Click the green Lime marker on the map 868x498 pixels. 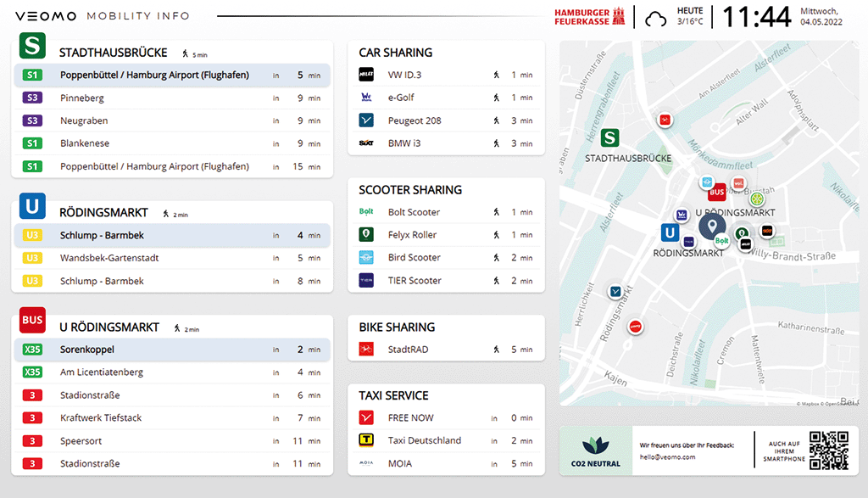[757, 199]
